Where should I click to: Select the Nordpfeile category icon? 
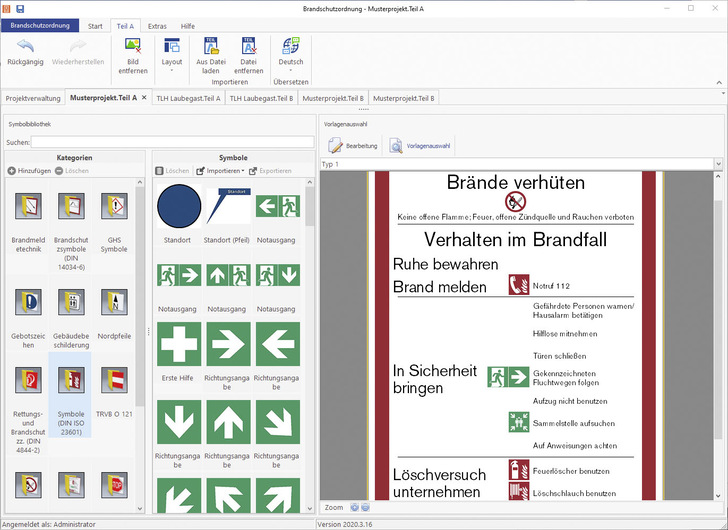click(113, 301)
